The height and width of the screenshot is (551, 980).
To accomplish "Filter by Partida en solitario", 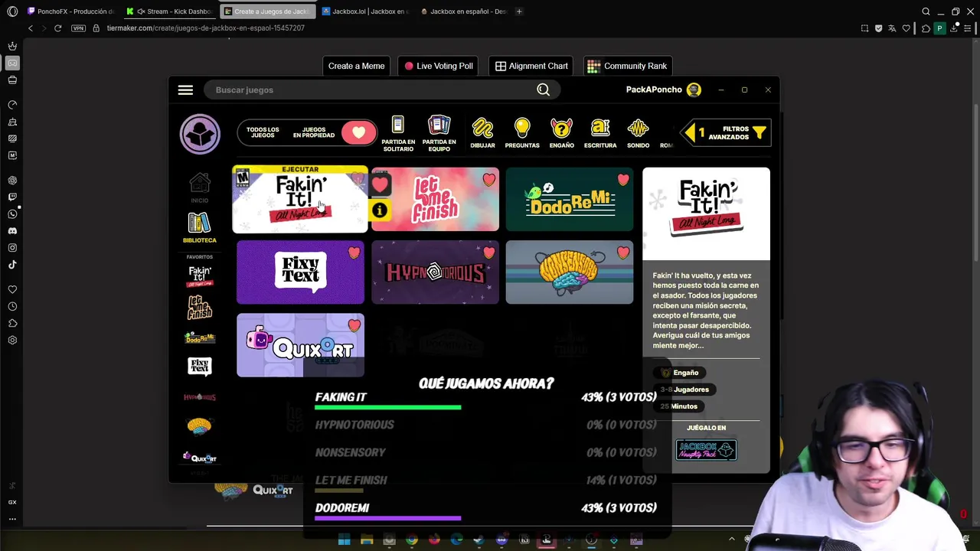I will click(x=398, y=134).
